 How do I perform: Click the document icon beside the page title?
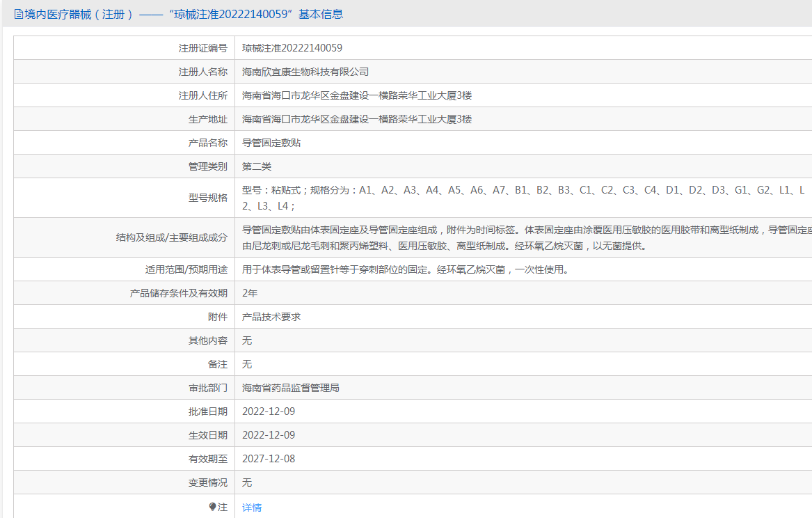pos(18,14)
